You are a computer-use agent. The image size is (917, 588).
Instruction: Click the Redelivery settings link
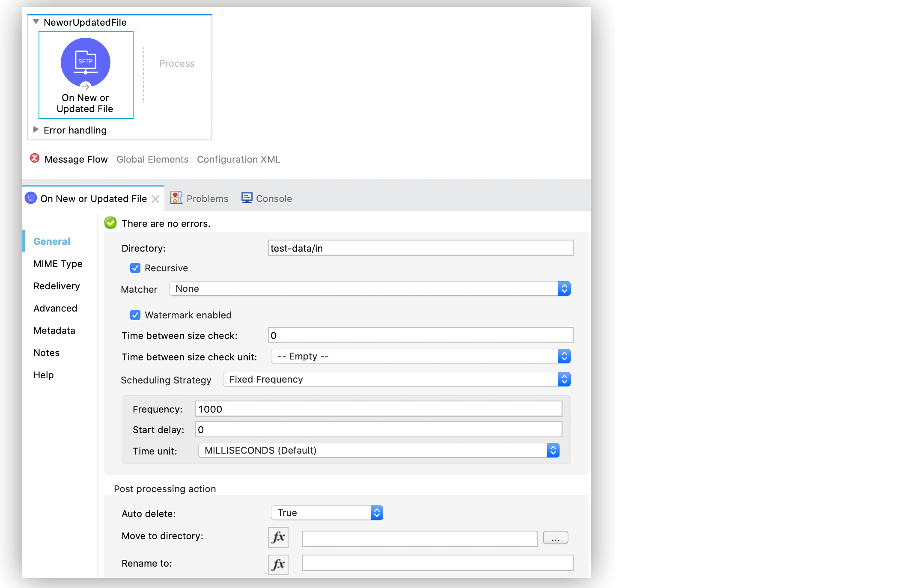tap(57, 286)
